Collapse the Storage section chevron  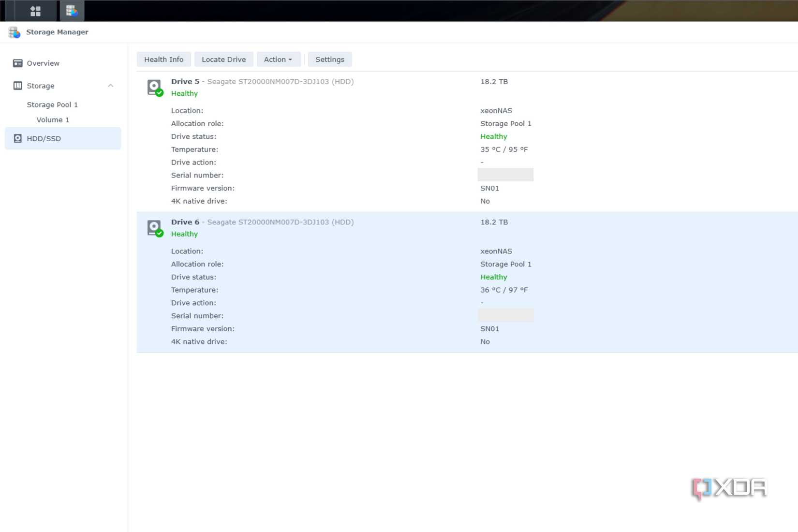(111, 86)
